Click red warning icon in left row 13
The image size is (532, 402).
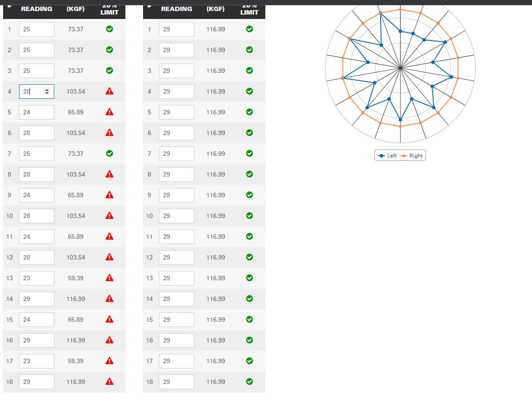(109, 278)
